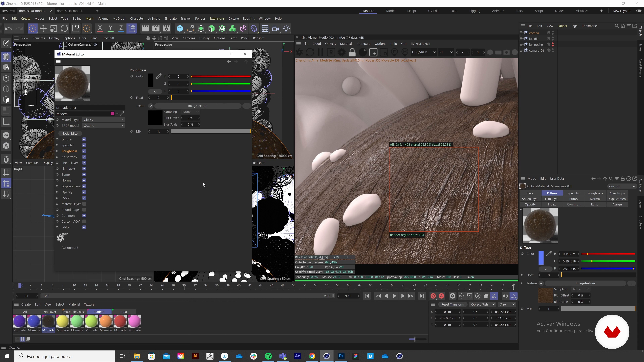This screenshot has width=644, height=362.
Task: Click frame 30 on the timeline ruler
Action: [x=184, y=285]
